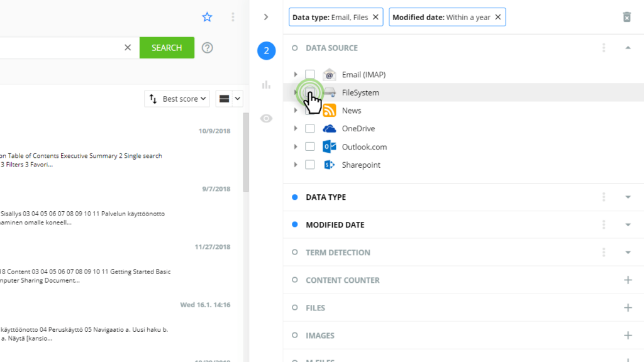Toggle the preview eye icon

(266, 119)
